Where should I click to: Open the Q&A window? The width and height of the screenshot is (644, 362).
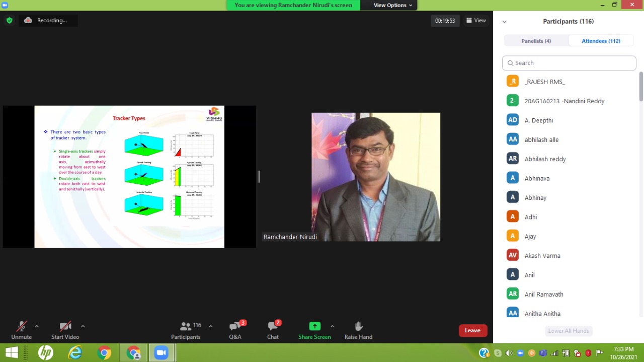[235, 330]
